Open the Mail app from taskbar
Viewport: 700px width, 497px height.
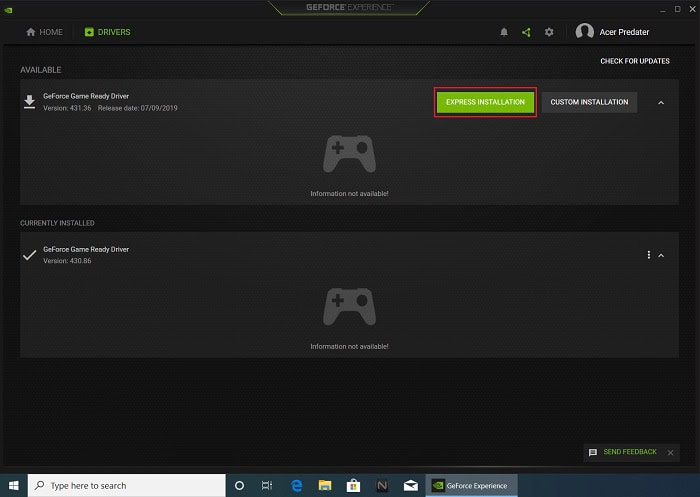click(411, 485)
